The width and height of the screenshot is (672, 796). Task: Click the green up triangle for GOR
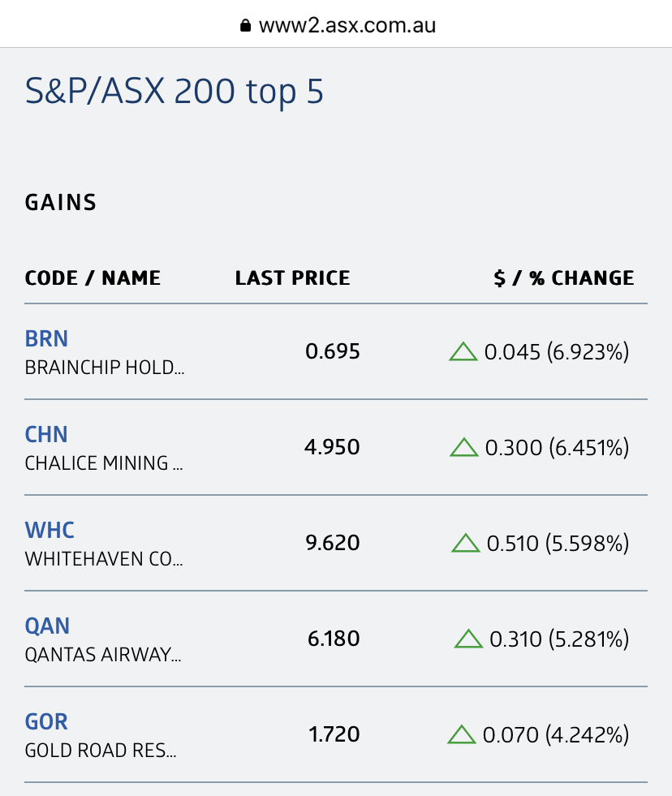coord(462,735)
